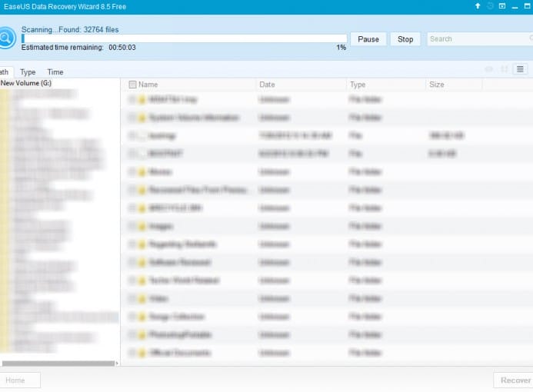Sort by the Size column header
This screenshot has height=392, width=533.
(x=436, y=85)
